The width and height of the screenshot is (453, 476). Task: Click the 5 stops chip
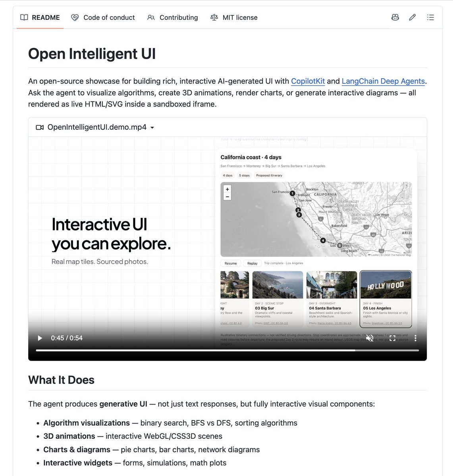(x=245, y=175)
